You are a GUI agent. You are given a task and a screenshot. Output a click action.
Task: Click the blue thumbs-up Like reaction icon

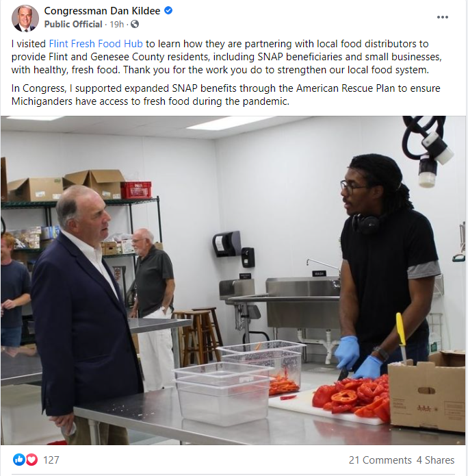pyautogui.click(x=18, y=460)
